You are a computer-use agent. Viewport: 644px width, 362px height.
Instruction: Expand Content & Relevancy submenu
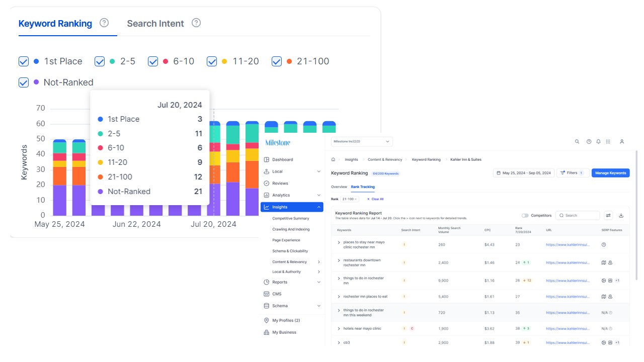(319, 262)
